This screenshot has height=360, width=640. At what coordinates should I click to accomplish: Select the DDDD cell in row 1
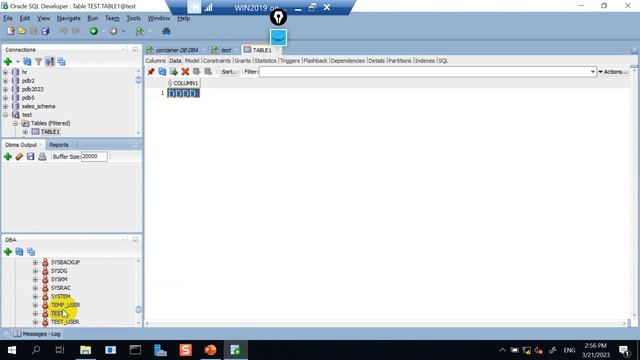184,93
